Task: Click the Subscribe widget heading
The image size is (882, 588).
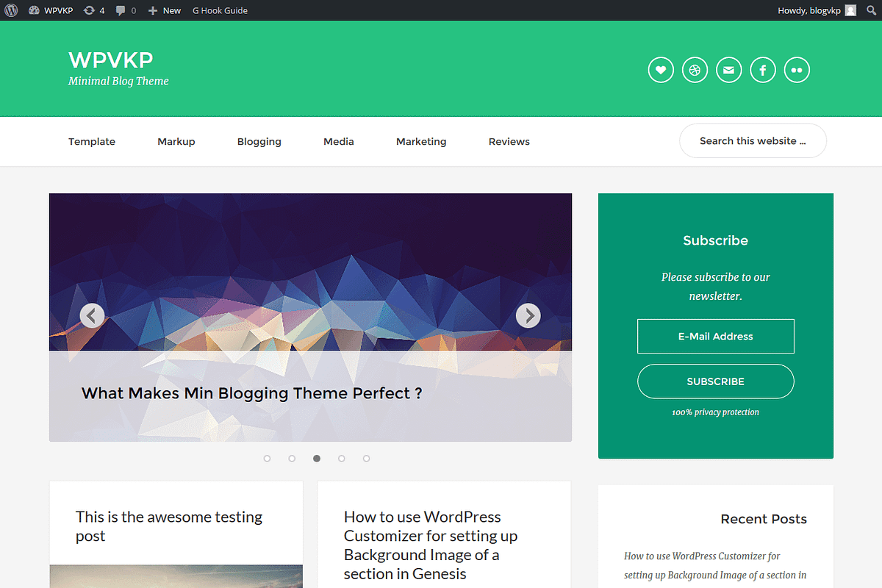Action: point(715,240)
